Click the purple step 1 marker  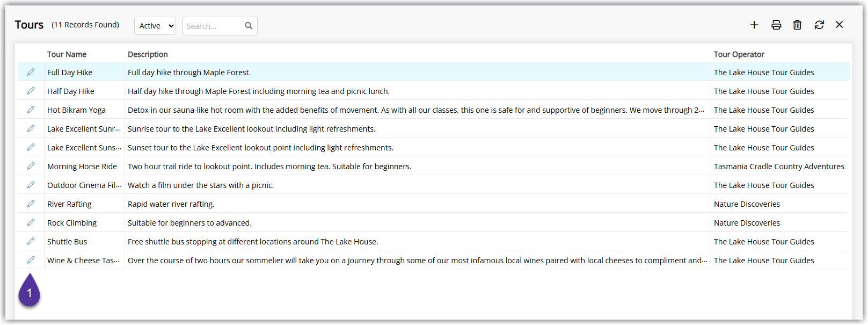(x=30, y=291)
